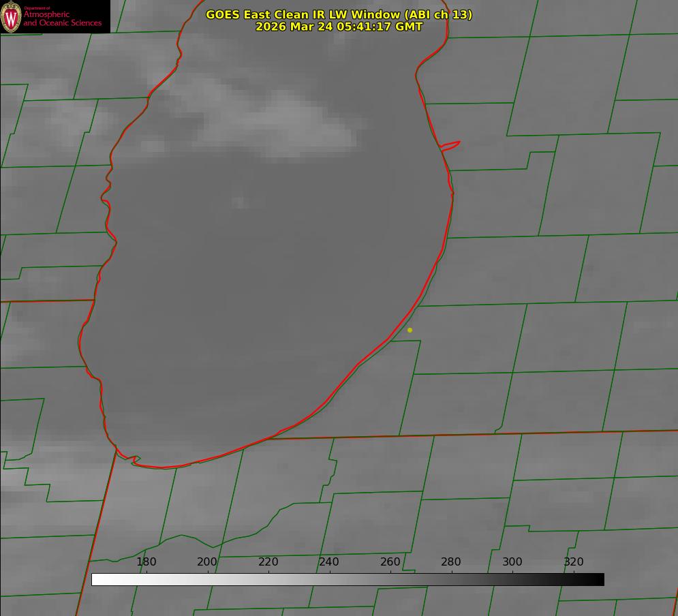The image size is (678, 616).
Task: Pick the 260 value on the colorbar scale
Action: [x=390, y=561]
